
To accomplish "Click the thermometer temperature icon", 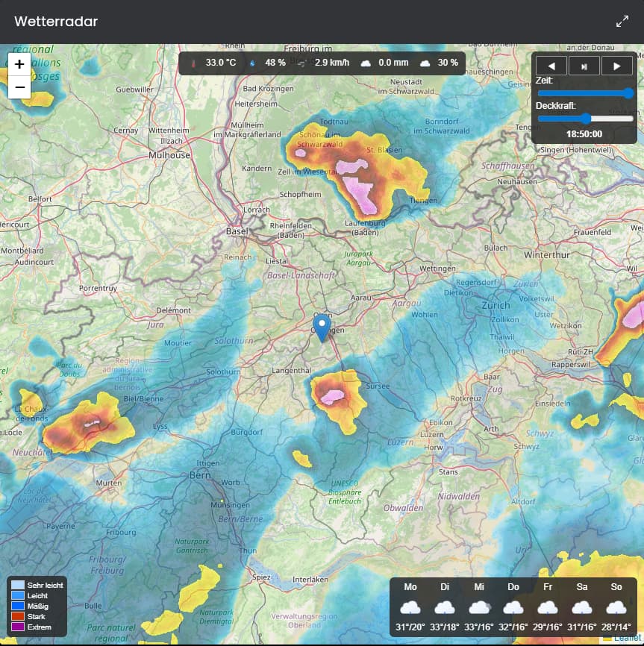I will coord(194,63).
